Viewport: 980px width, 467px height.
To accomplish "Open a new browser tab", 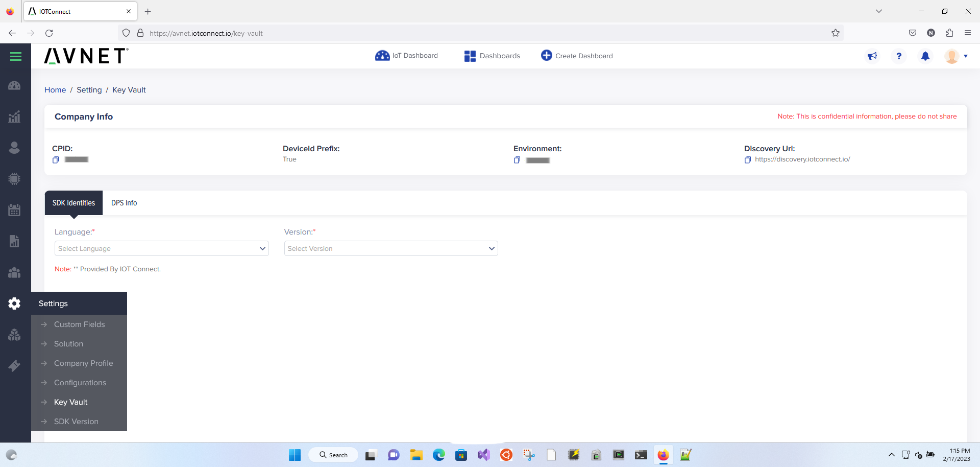I will [x=148, y=11].
